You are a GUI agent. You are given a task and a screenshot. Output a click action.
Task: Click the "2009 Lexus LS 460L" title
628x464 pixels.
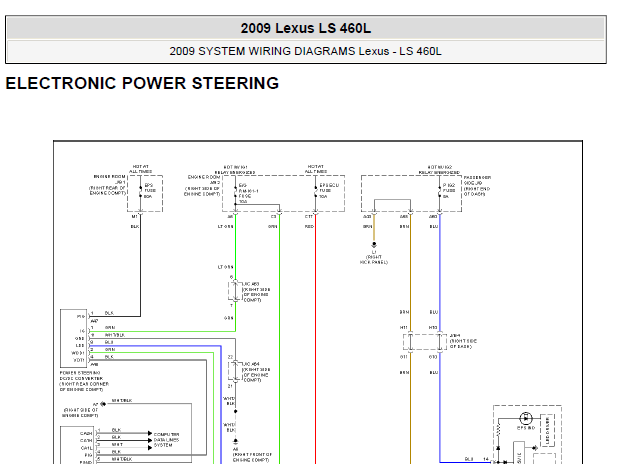(306, 28)
